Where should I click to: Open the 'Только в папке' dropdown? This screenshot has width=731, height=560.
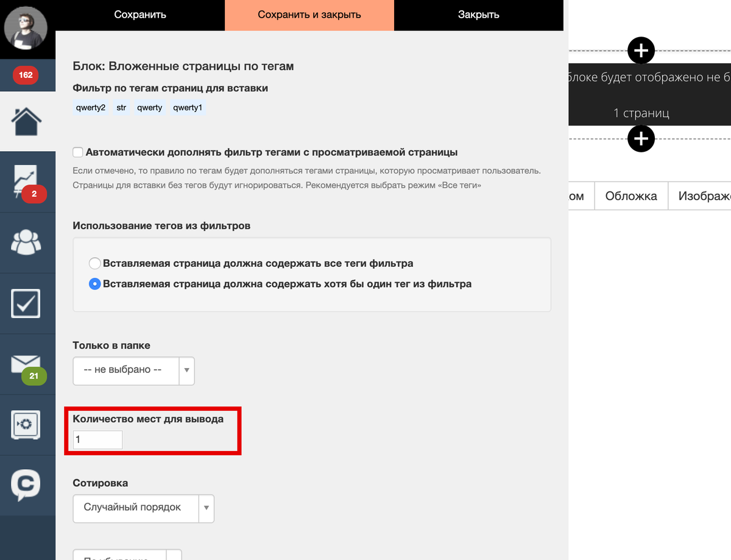click(133, 370)
